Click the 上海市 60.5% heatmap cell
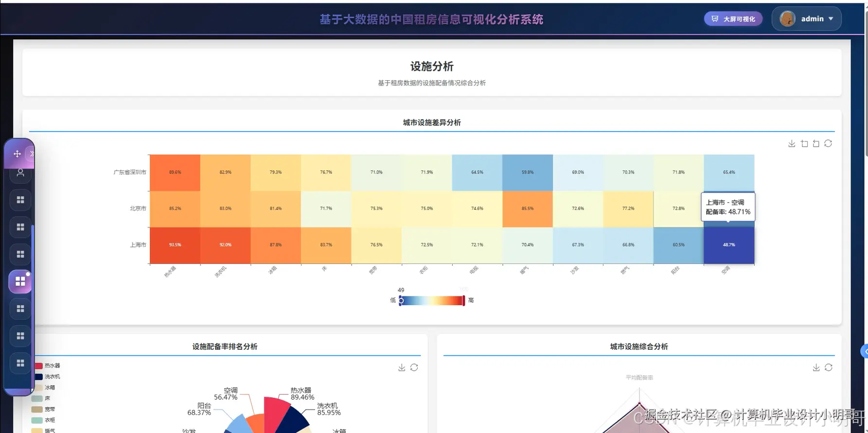 tap(679, 245)
